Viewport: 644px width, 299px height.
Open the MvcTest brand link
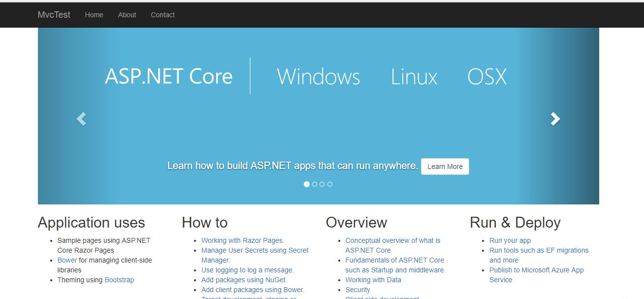pos(54,15)
